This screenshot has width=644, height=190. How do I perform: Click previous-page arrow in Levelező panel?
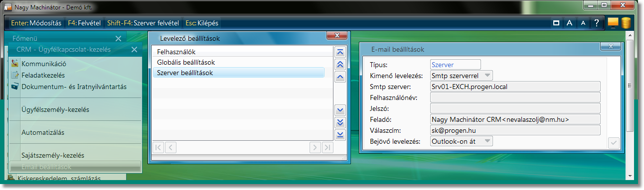pyautogui.click(x=170, y=147)
